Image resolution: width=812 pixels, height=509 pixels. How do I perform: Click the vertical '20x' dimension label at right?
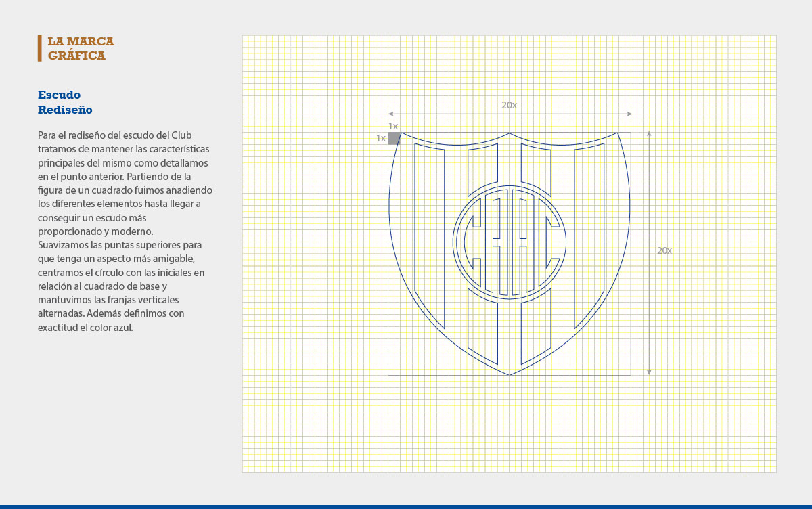coord(664,250)
